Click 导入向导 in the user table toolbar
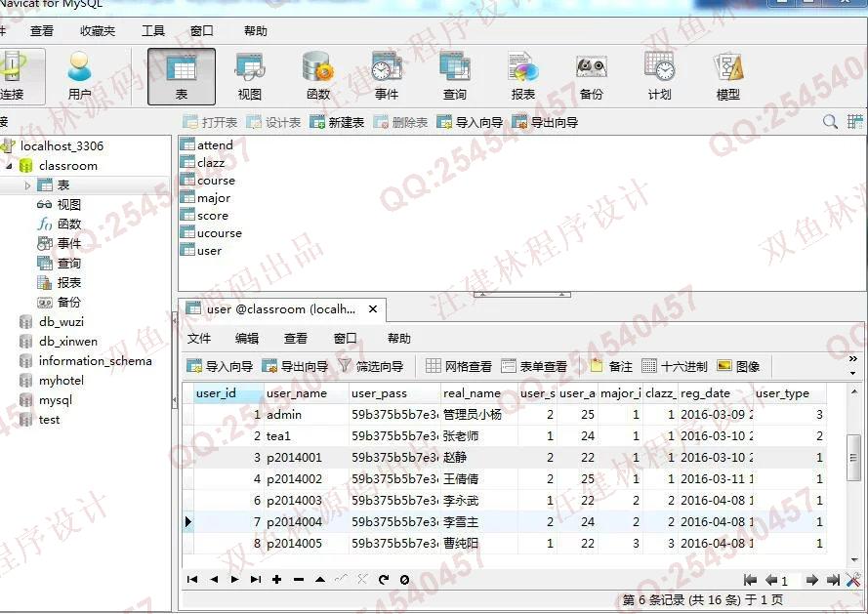Viewport: 868px width, 614px height. pyautogui.click(x=220, y=366)
